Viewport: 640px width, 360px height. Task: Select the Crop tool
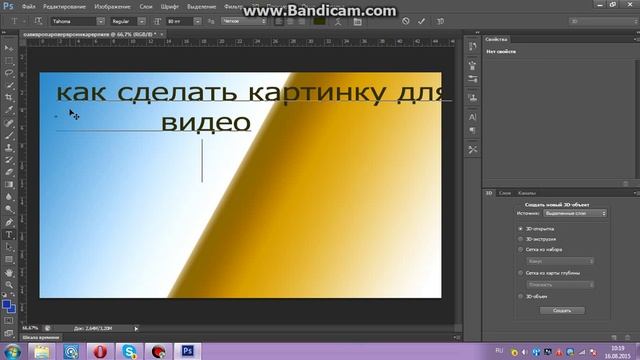click(9, 98)
